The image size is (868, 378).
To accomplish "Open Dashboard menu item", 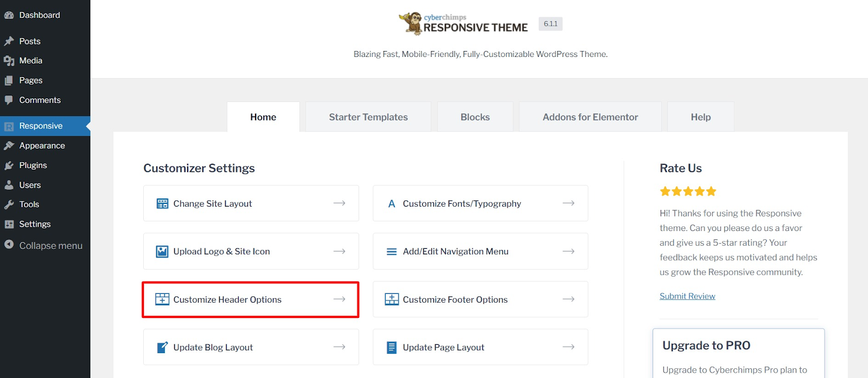I will tap(45, 15).
